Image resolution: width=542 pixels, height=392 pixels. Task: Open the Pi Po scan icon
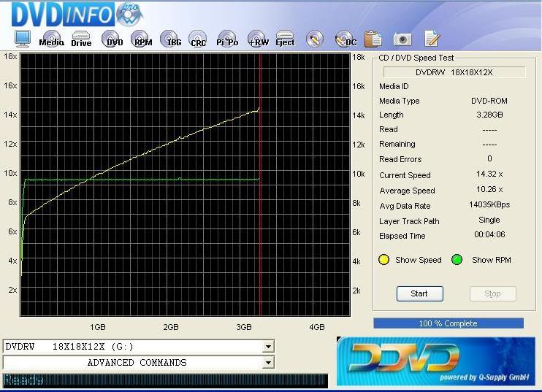[x=227, y=39]
